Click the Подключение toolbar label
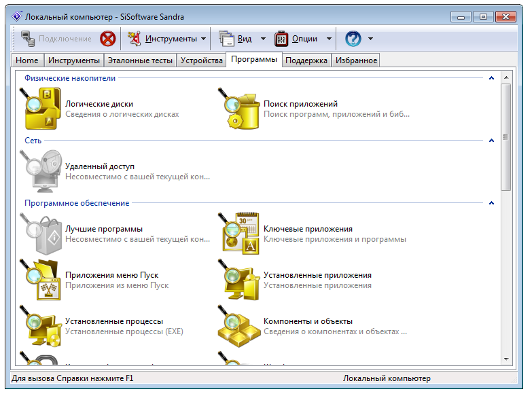The height and width of the screenshot is (398, 532). point(65,39)
